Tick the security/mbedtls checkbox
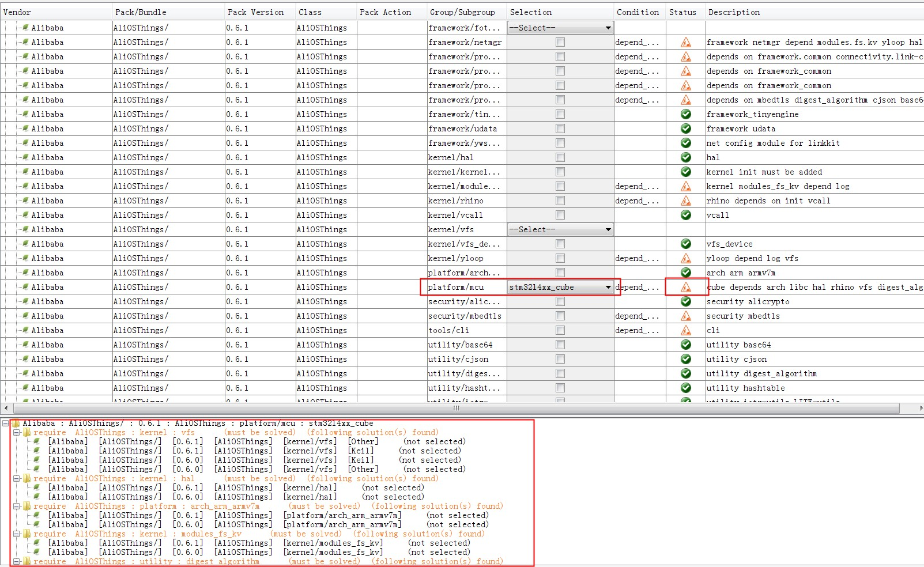This screenshot has height=567, width=924. coord(560,316)
